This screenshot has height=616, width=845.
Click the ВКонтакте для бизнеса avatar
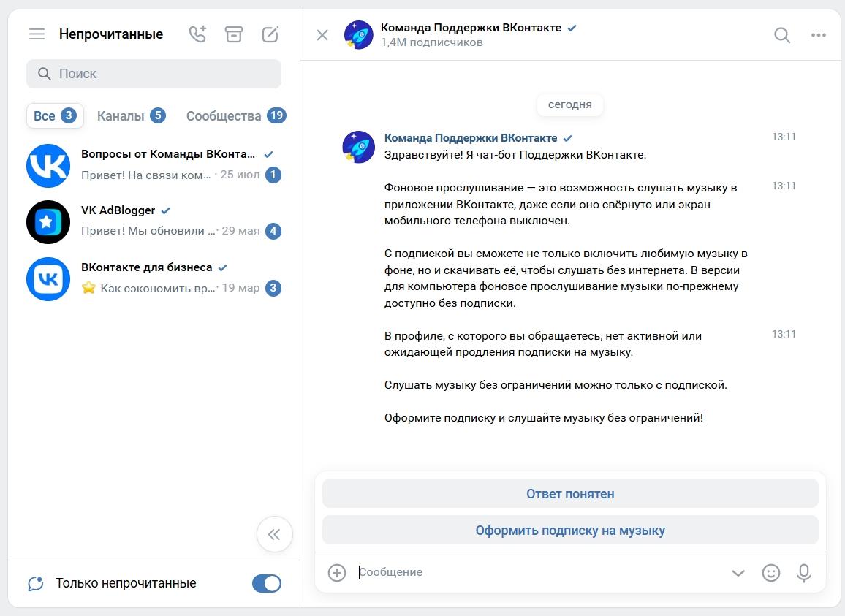pos(48,279)
